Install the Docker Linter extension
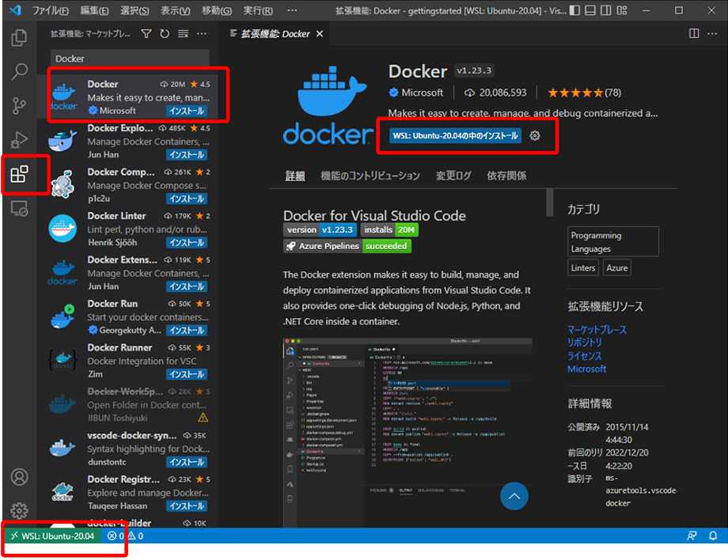The image size is (728, 560). (187, 242)
